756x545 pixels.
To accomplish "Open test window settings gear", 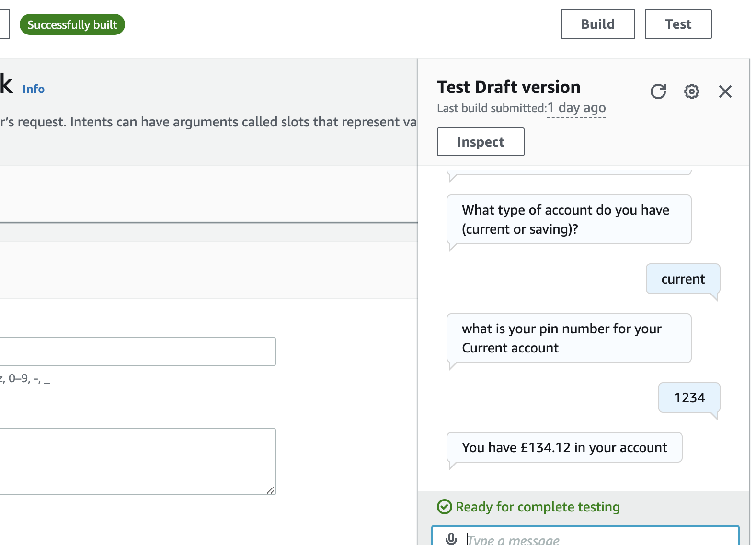I will click(x=691, y=91).
